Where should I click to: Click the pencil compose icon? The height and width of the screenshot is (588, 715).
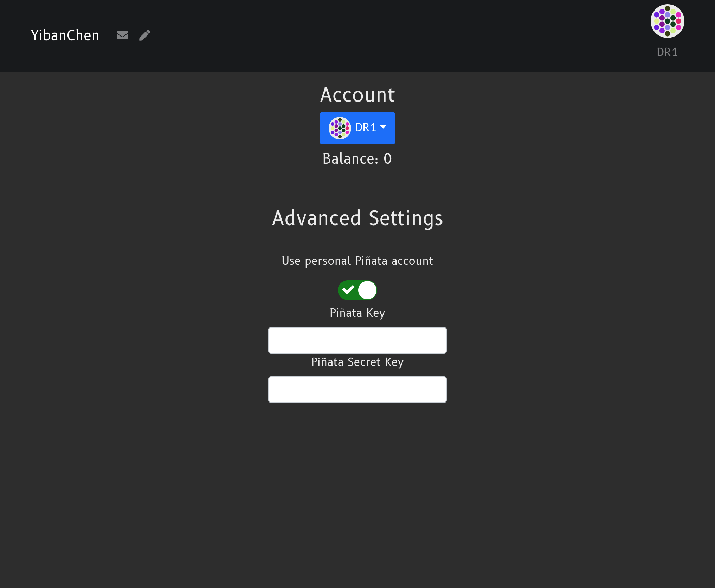(145, 35)
